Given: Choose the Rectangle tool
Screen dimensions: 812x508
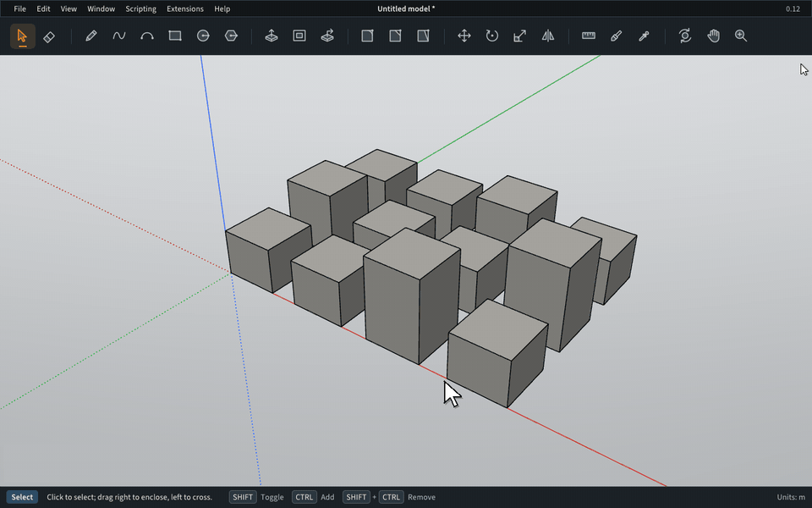Looking at the screenshot, I should (175, 36).
